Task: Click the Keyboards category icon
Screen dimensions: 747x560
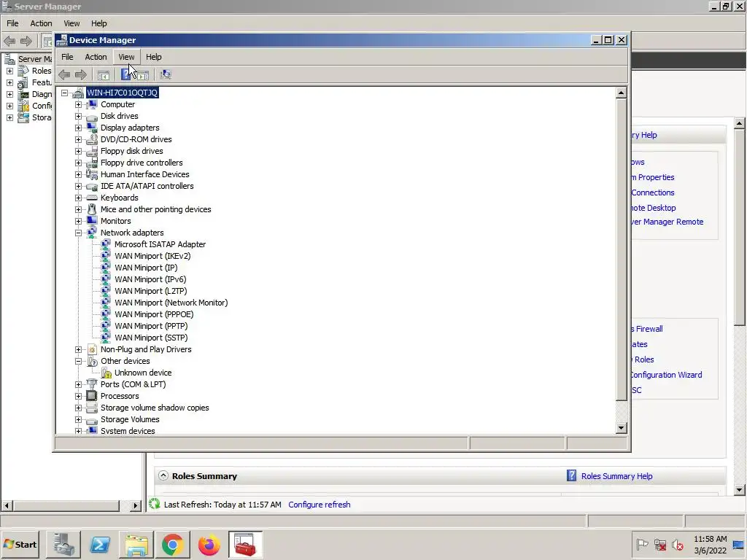Action: coord(92,198)
